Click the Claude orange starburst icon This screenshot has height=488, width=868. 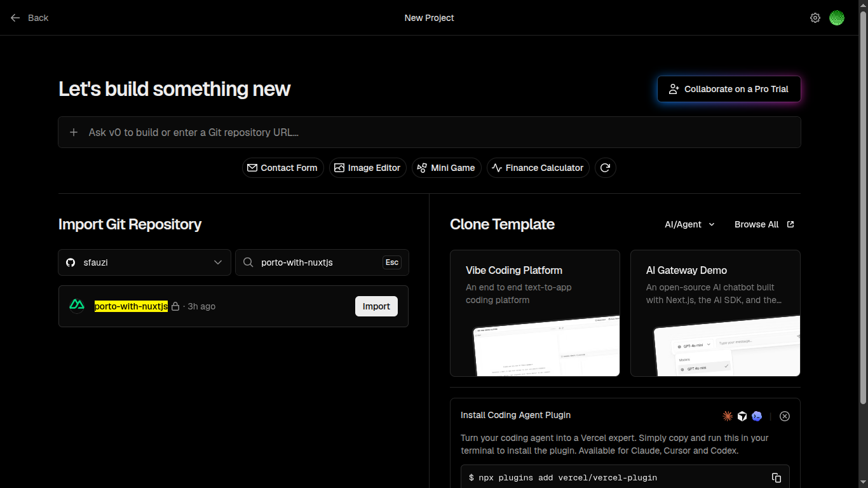pos(728,416)
